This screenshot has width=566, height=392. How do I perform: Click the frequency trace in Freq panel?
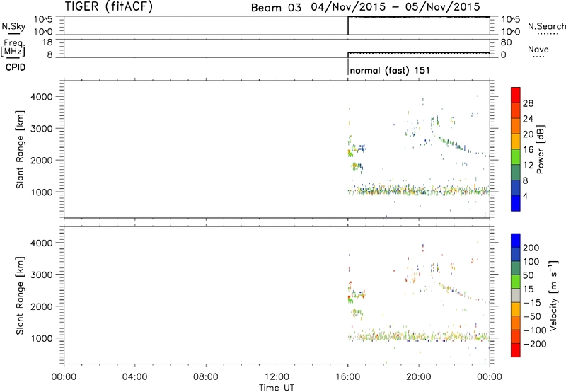click(419, 52)
